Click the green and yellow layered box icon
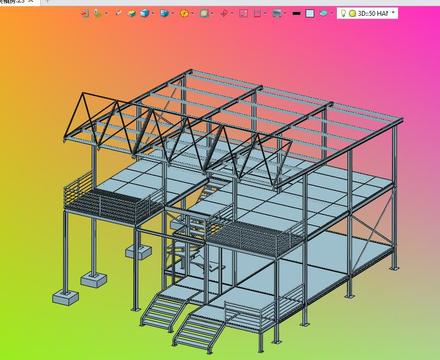Viewport: 440px width, 360px height. pos(132,13)
